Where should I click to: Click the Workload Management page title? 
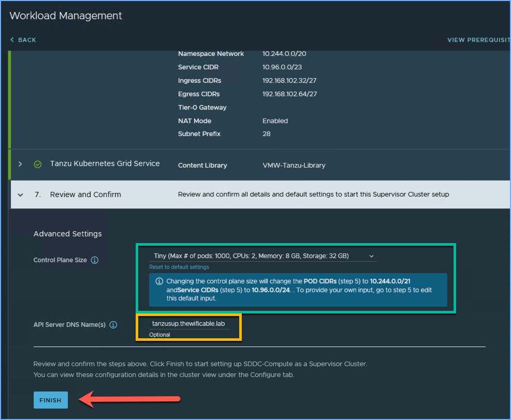[x=66, y=16]
